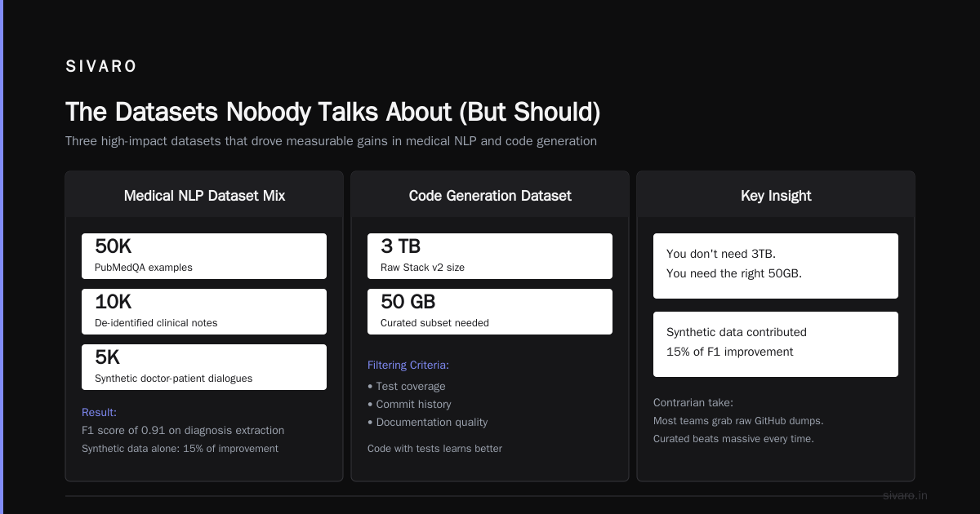This screenshot has width=980, height=514.
Task: Click the 'Contrarian take:' heading
Action: pos(693,403)
